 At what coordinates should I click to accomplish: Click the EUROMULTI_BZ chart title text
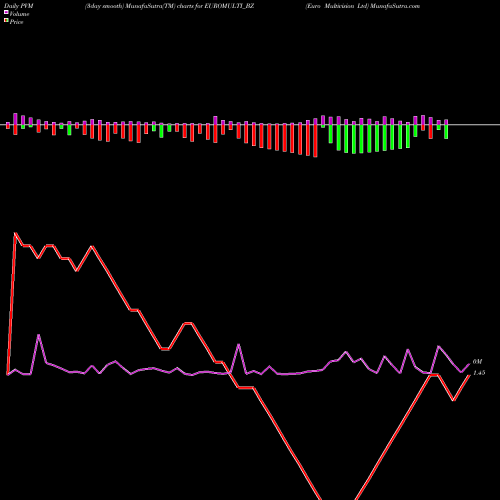pyautogui.click(x=169, y=6)
